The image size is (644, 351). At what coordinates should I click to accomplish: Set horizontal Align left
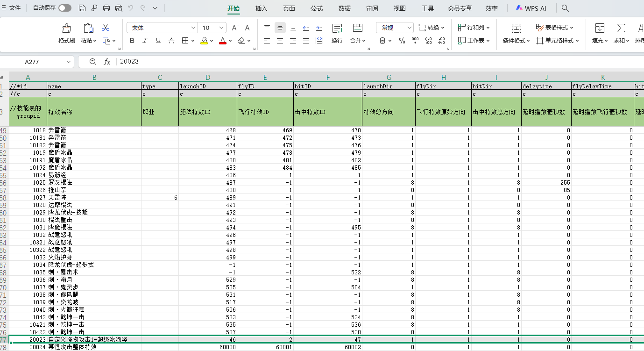[267, 41]
